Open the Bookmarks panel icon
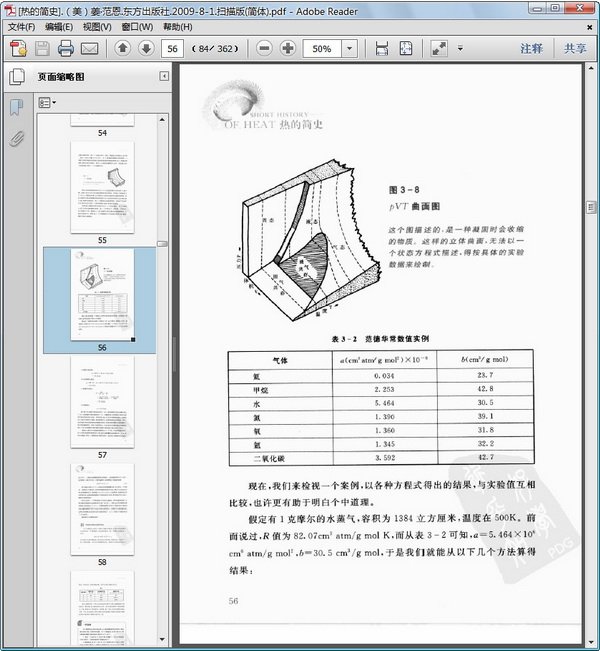Viewport: 600px width, 651px height. pos(17,108)
